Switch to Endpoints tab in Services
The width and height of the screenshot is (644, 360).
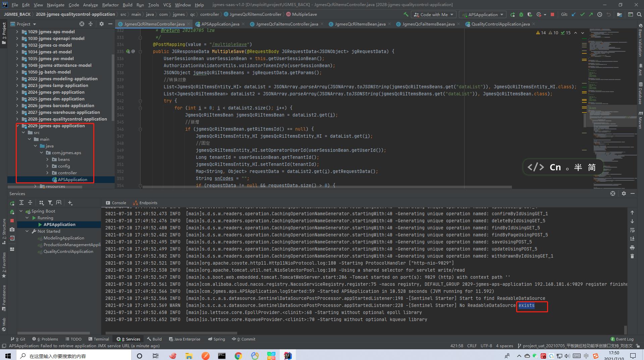(x=145, y=203)
